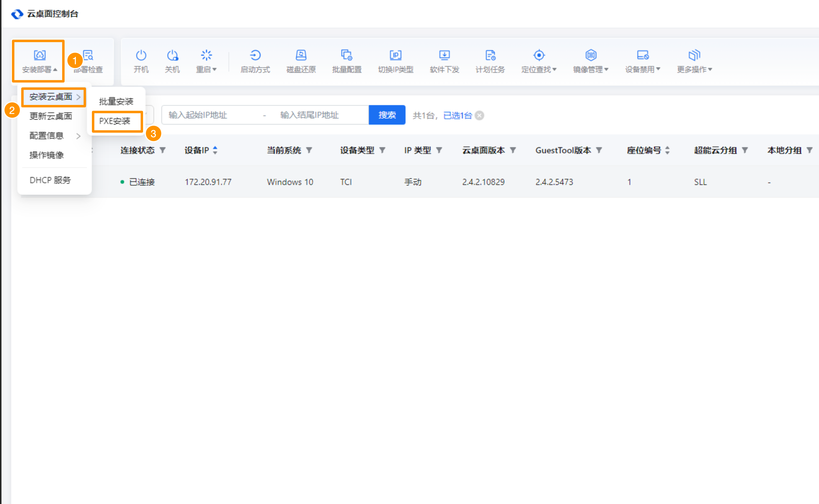Click the 计划任务 scheduled tasks icon
Screen dimensions: 819x504
click(x=490, y=55)
